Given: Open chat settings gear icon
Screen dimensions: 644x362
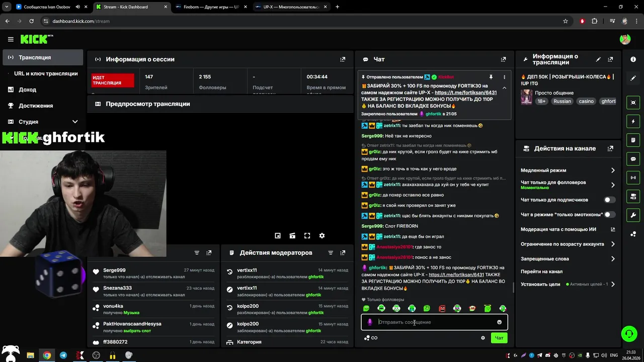Looking at the screenshot, I should (483, 338).
